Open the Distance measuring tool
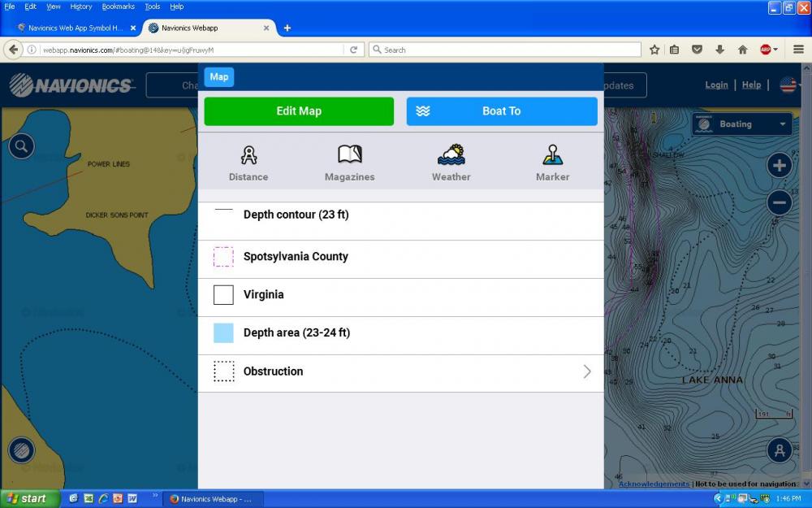 (248, 163)
